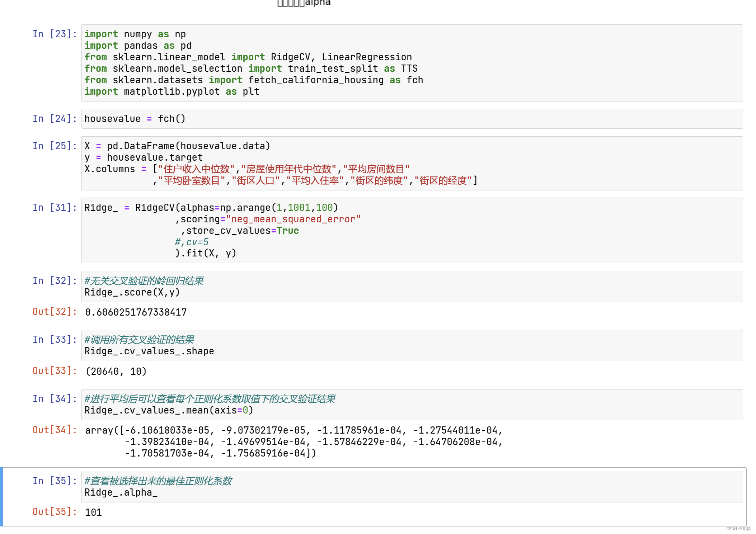The image size is (756, 534).
Task: Click the commented #,cv=5 line
Action: click(192, 242)
